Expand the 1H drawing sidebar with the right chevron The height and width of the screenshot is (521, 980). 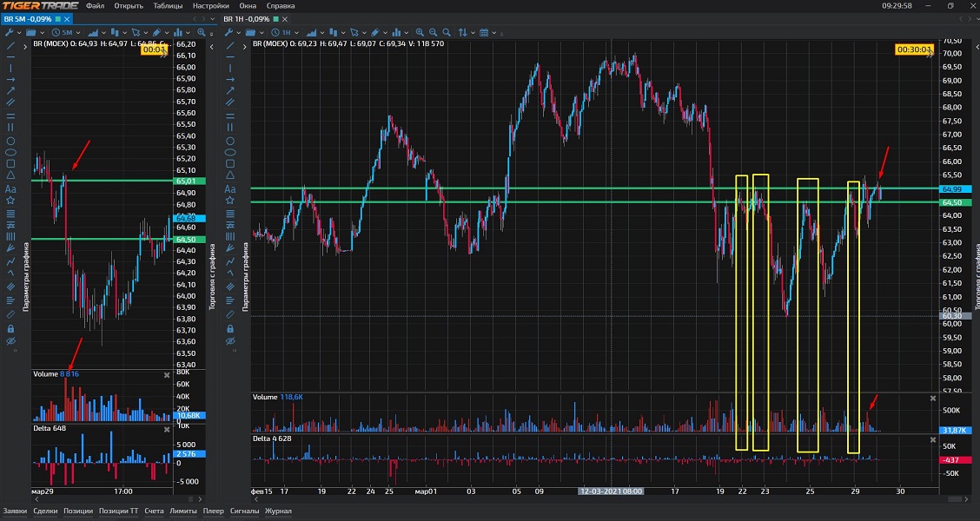click(244, 47)
